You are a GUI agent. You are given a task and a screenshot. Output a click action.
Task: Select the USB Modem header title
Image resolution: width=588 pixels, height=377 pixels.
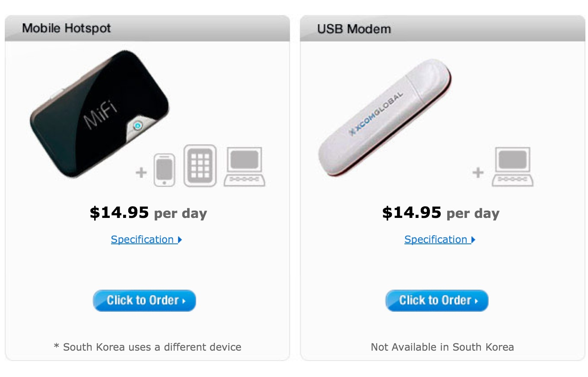(354, 29)
